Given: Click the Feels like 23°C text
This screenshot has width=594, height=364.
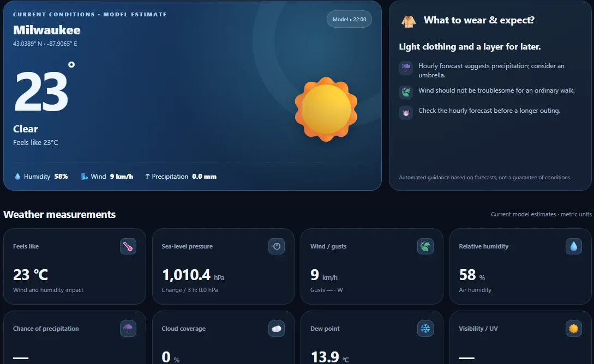Looking at the screenshot, I should click(x=35, y=143).
